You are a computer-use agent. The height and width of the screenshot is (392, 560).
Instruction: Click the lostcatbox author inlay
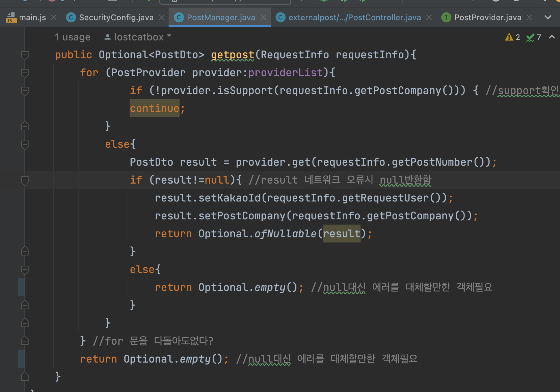(139, 37)
